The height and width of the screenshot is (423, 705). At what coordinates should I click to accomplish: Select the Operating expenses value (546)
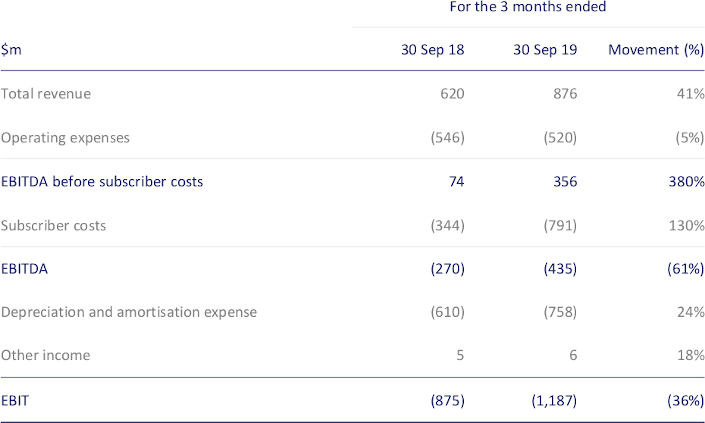pos(447,137)
